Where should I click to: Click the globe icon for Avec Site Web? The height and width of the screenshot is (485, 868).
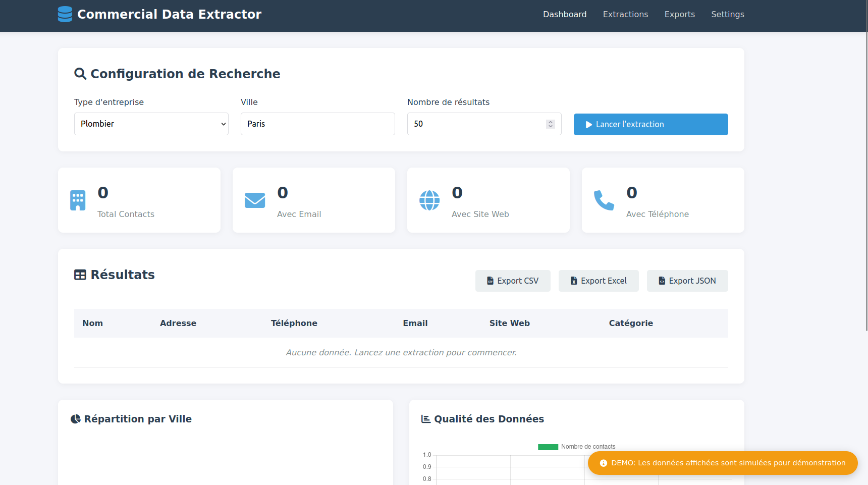click(x=429, y=200)
